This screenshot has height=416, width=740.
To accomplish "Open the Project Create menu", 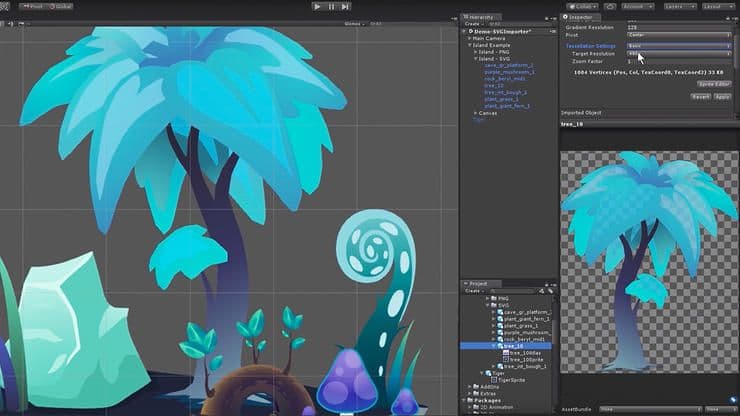I will point(473,291).
